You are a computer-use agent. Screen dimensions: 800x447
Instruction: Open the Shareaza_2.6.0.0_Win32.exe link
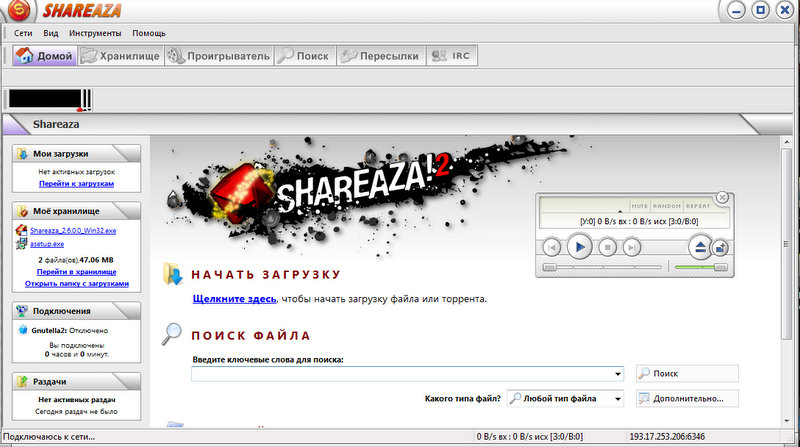73,231
